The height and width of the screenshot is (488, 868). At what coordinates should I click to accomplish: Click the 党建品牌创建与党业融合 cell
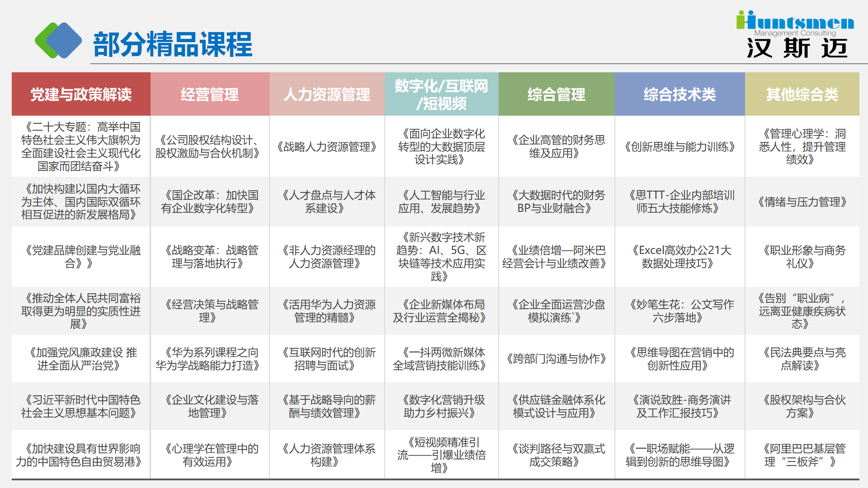pos(81,257)
